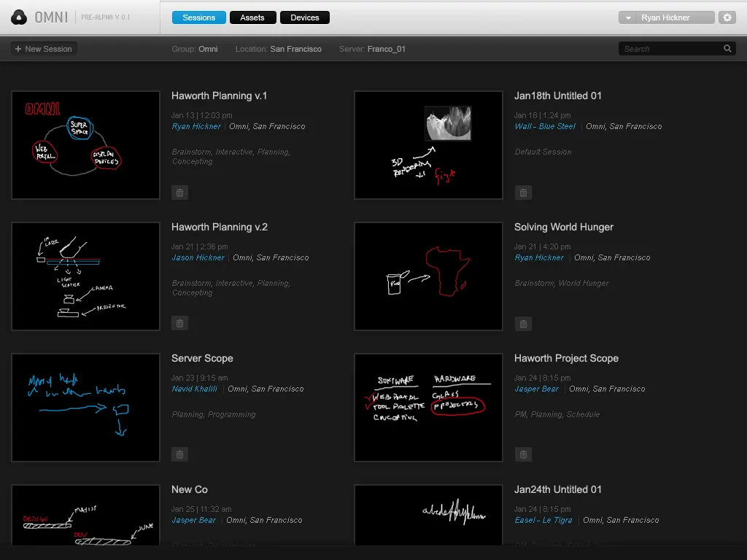Open the Haworth Planning v.1 thumbnail

(86, 145)
